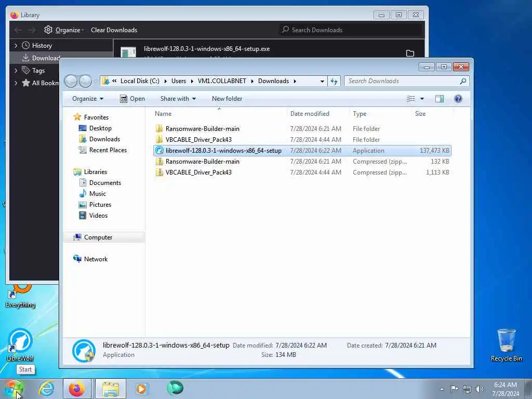Viewport: 532px width, 399px height.
Task: Change the view with the views icon
Action: coord(411,99)
